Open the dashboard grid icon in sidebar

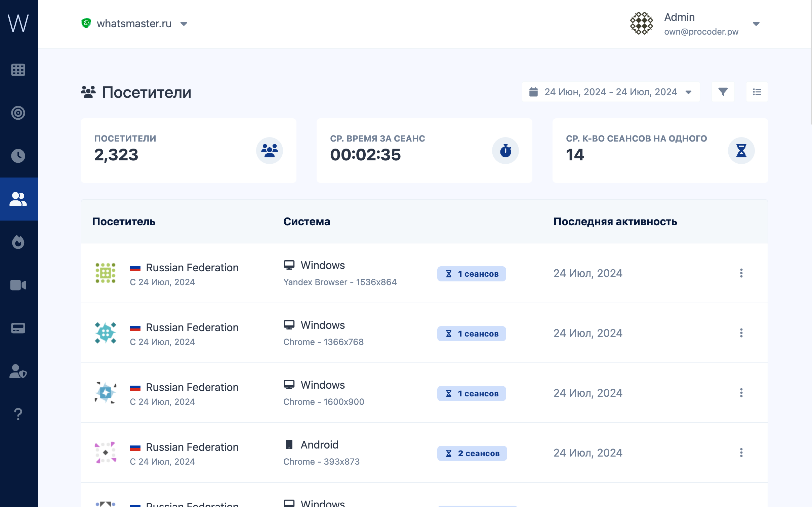tap(18, 70)
